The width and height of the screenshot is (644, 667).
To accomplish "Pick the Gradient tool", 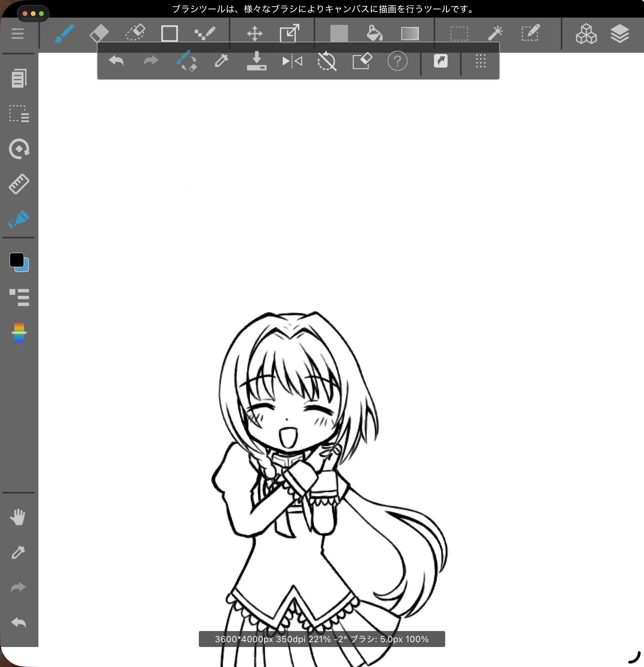I will click(x=410, y=34).
